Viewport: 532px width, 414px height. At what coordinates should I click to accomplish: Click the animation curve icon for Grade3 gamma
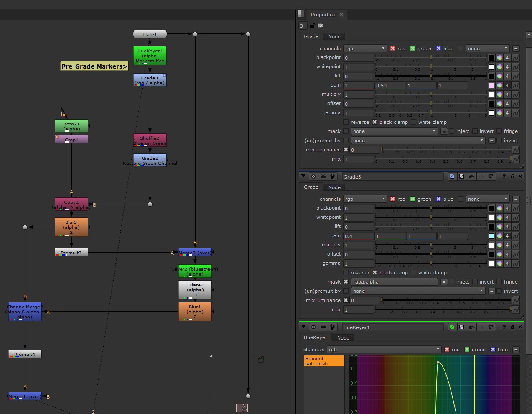click(516, 263)
